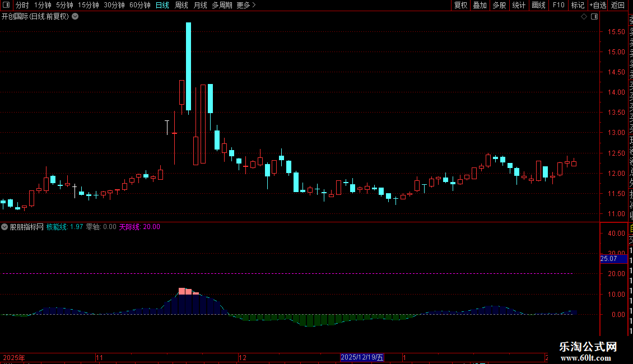Add stock with +自选 button
Screen dimensions: 633x364
pyautogui.click(x=598, y=5)
